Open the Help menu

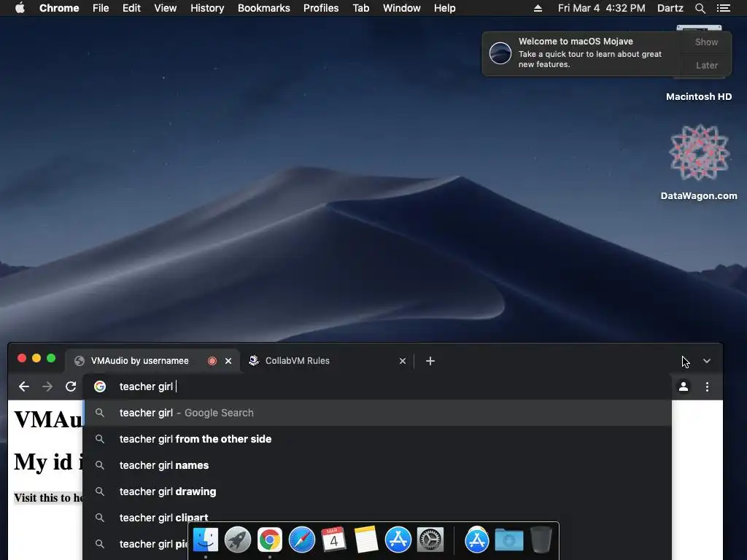444,8
